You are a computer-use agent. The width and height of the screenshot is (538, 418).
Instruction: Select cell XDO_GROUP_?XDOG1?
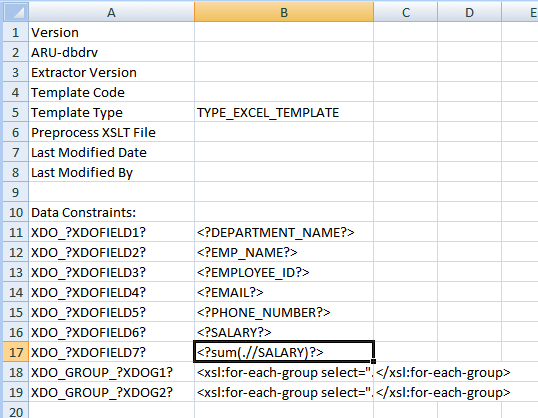click(112, 372)
